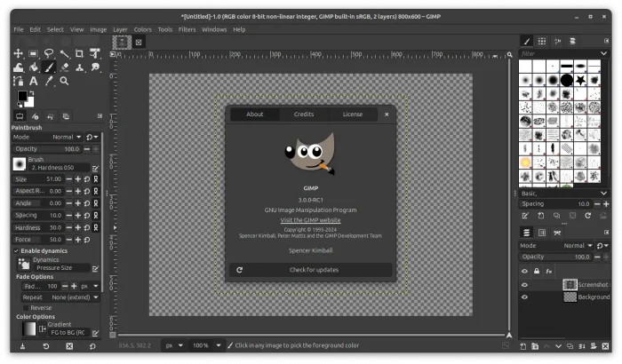Open the layer Mode Normal dropdown
The height and width of the screenshot is (364, 622).
point(556,246)
